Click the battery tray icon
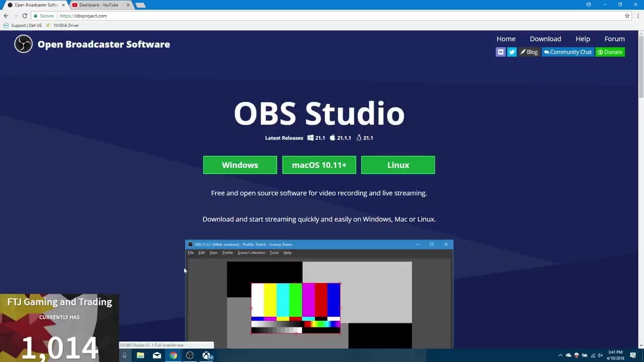The image size is (644, 362). coord(584,355)
